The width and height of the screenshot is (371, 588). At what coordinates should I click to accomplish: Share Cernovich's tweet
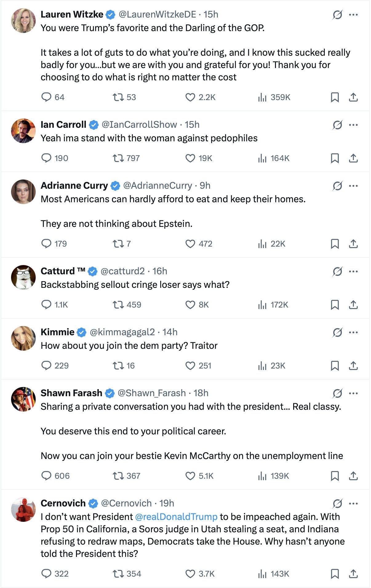(353, 574)
